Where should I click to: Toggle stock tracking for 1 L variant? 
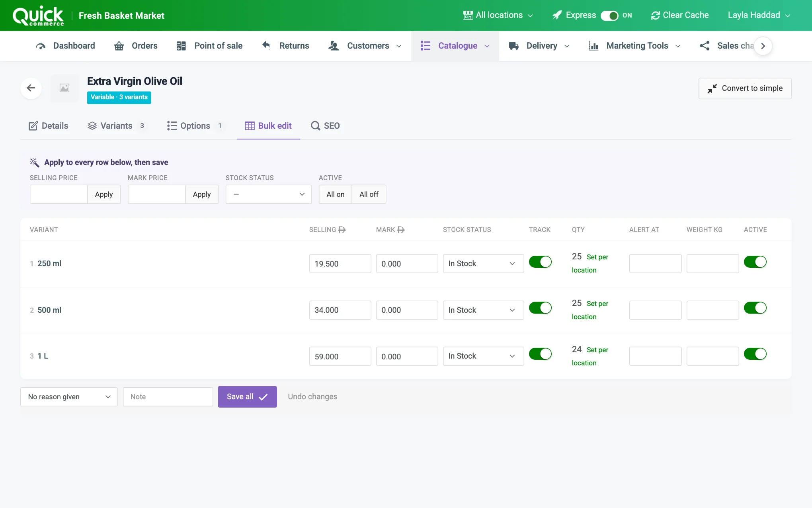click(540, 354)
